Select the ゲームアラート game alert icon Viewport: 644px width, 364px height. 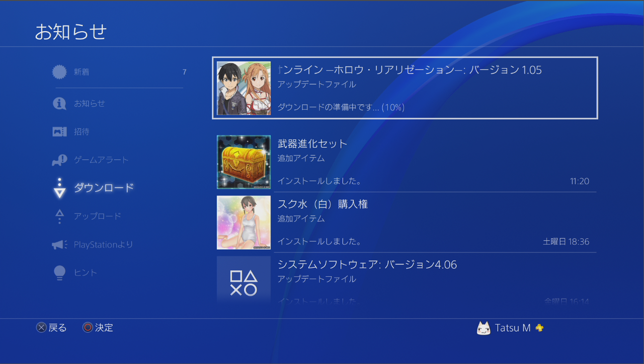point(59,160)
